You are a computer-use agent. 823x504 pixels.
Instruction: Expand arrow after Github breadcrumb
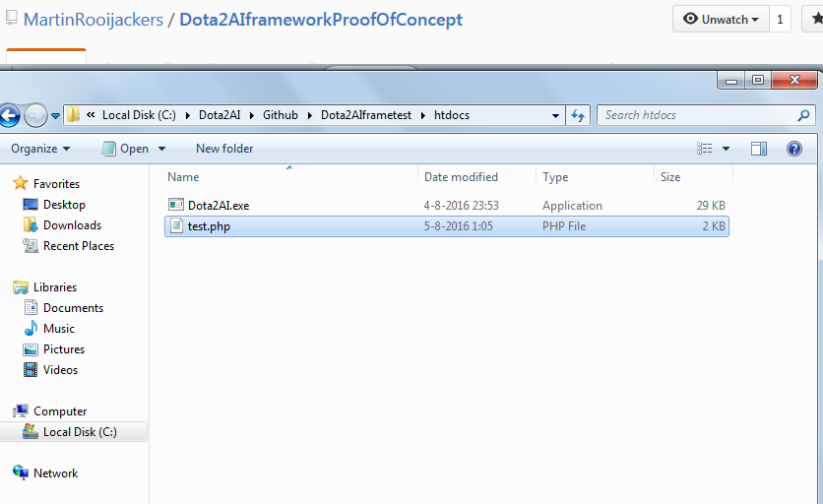click(310, 115)
